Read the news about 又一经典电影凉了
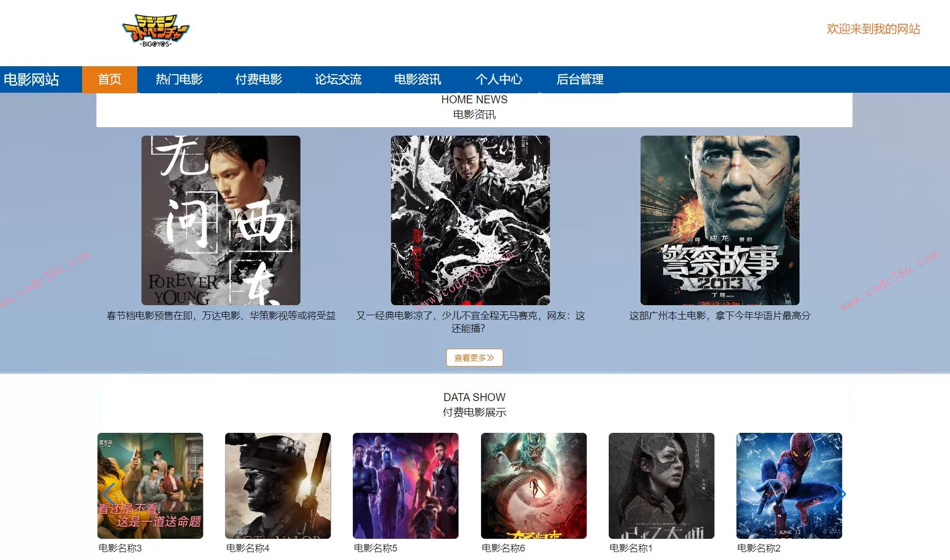This screenshot has width=950, height=560. pos(470,322)
